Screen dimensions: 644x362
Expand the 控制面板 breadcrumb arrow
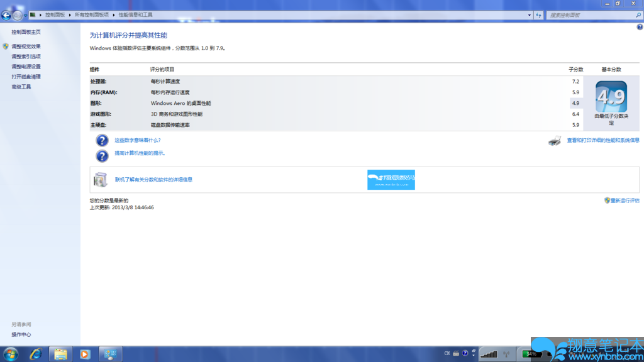tap(70, 15)
